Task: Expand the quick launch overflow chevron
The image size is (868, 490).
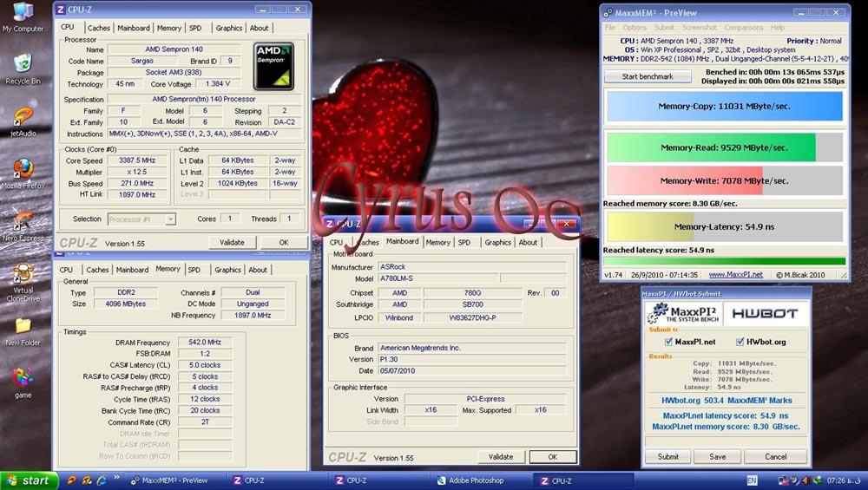Action: 116,477
